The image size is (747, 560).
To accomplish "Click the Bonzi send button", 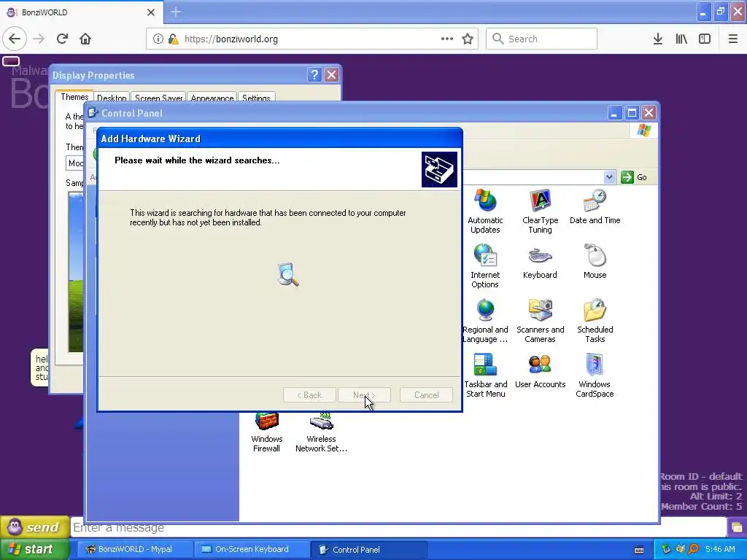I will pyautogui.click(x=35, y=527).
